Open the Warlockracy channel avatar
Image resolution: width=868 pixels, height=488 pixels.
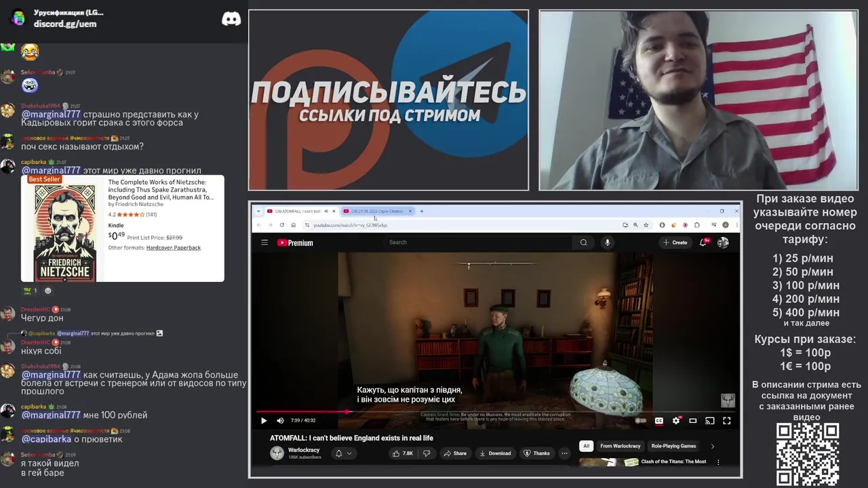[277, 453]
